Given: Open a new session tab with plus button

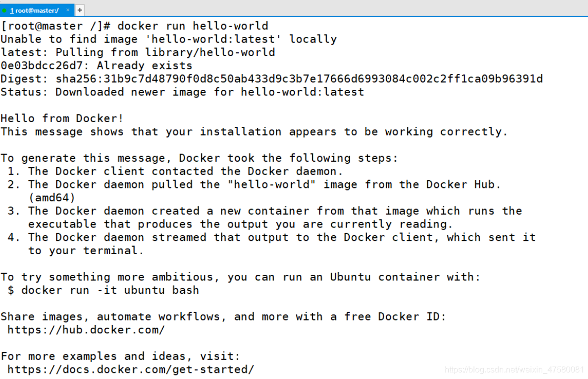Looking at the screenshot, I should [x=80, y=10].
